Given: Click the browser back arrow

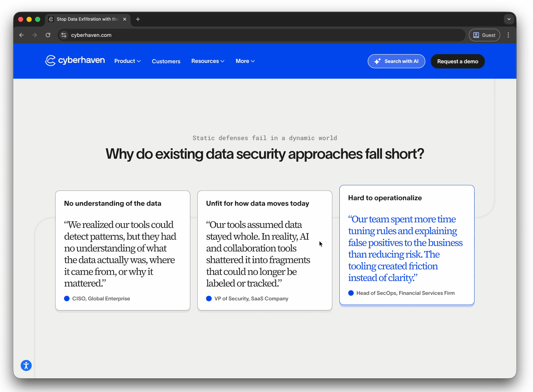Looking at the screenshot, I should (x=22, y=35).
